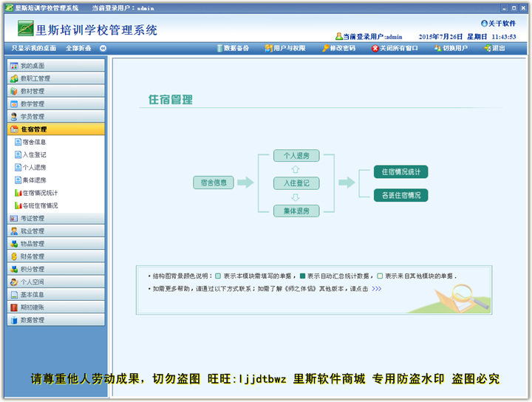
Task: Collapse 住宿管理 section header
Action: tap(56, 129)
